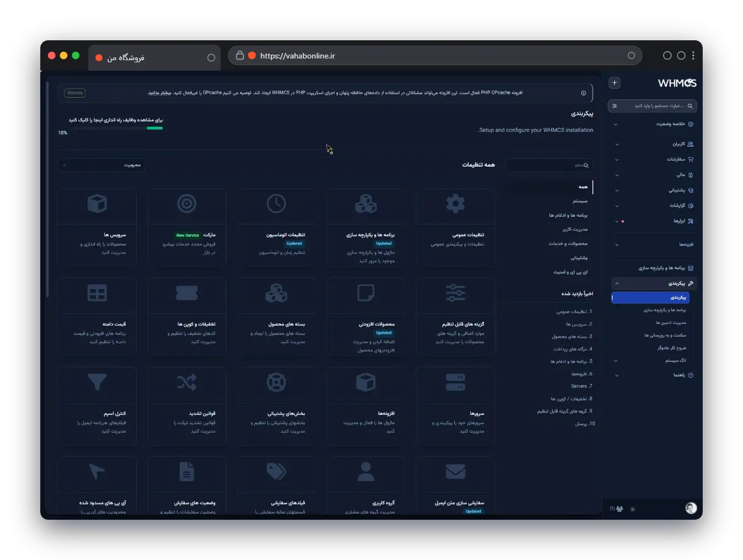This screenshot has width=743, height=560.
Task: Click the cube icon above سرویس ها
Action: click(97, 204)
